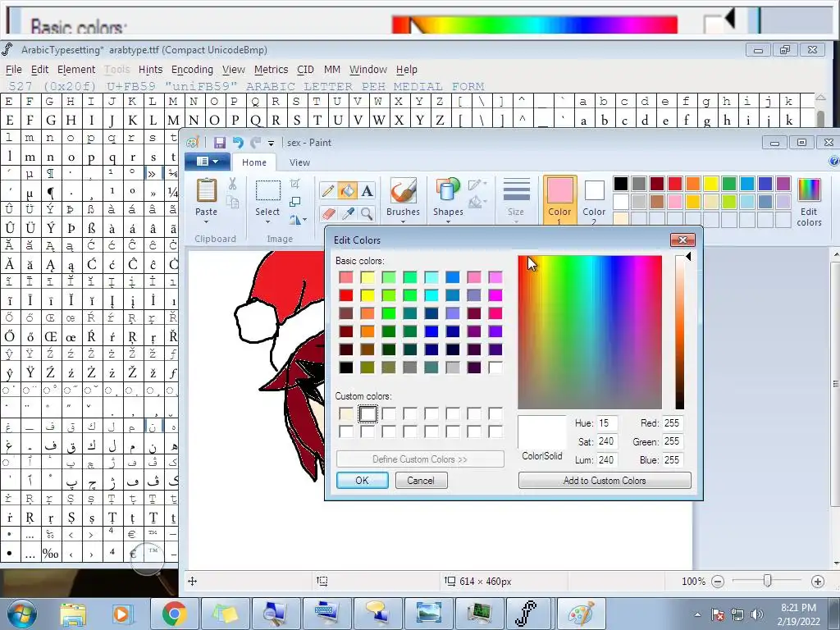Select the Color picker eyedropper tool
Viewport: 840px width, 630px height.
click(347, 214)
